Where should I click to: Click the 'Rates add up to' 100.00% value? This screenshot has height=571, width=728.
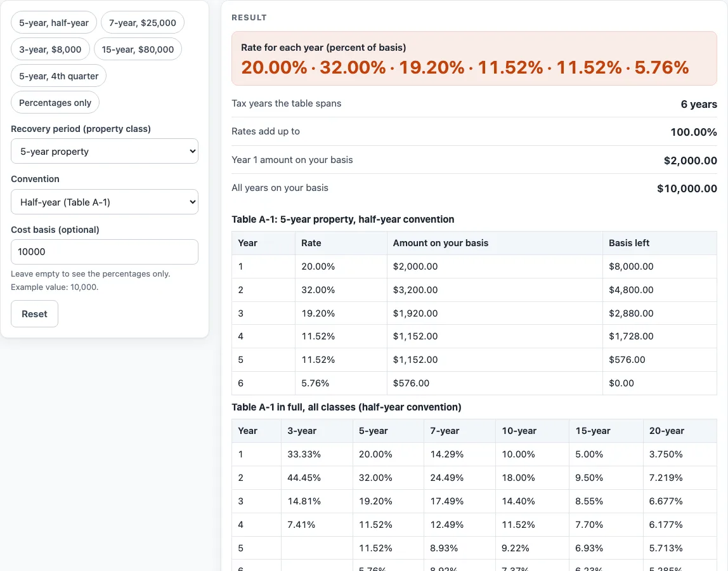tap(693, 132)
